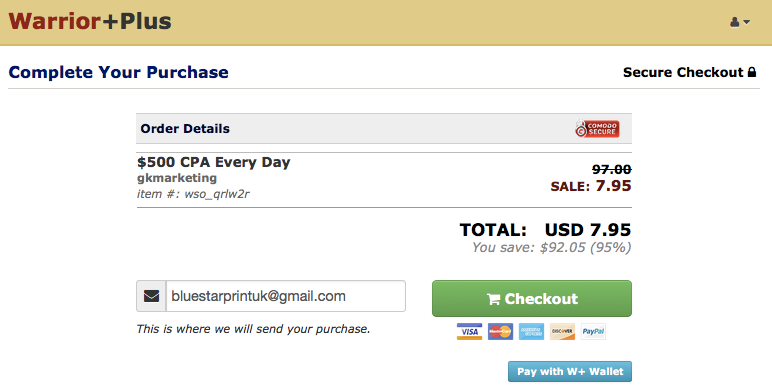Click the $500 CPA Every Day product title
The height and width of the screenshot is (386, 772).
tap(214, 162)
